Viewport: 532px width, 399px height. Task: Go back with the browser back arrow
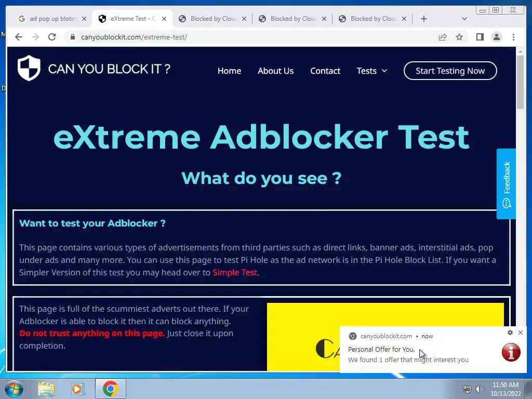coord(19,37)
